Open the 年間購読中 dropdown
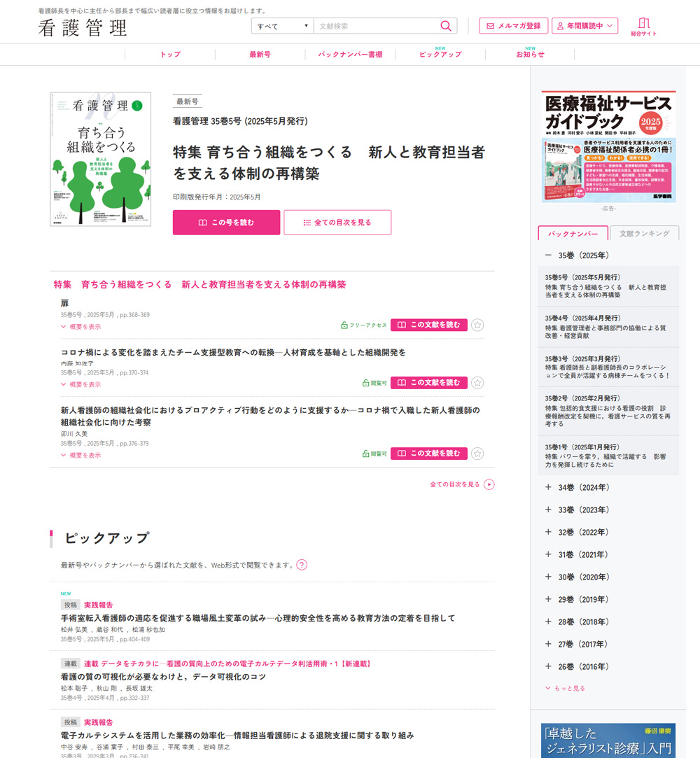Image resolution: width=700 pixels, height=758 pixels. pyautogui.click(x=584, y=26)
